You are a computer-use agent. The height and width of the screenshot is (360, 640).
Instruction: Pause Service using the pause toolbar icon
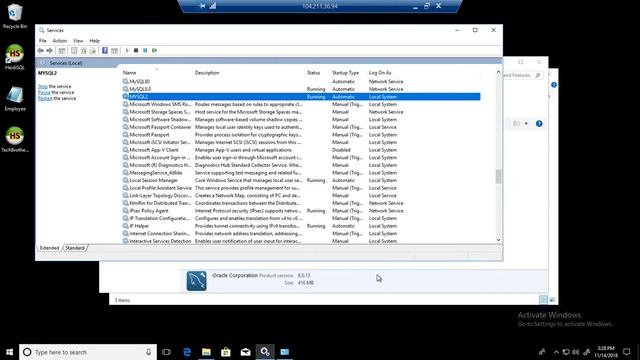(145, 51)
